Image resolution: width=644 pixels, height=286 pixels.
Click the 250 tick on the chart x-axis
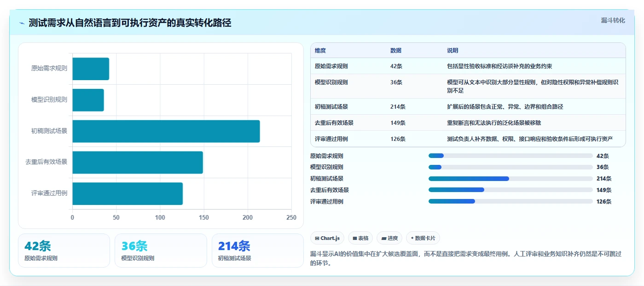(291, 217)
